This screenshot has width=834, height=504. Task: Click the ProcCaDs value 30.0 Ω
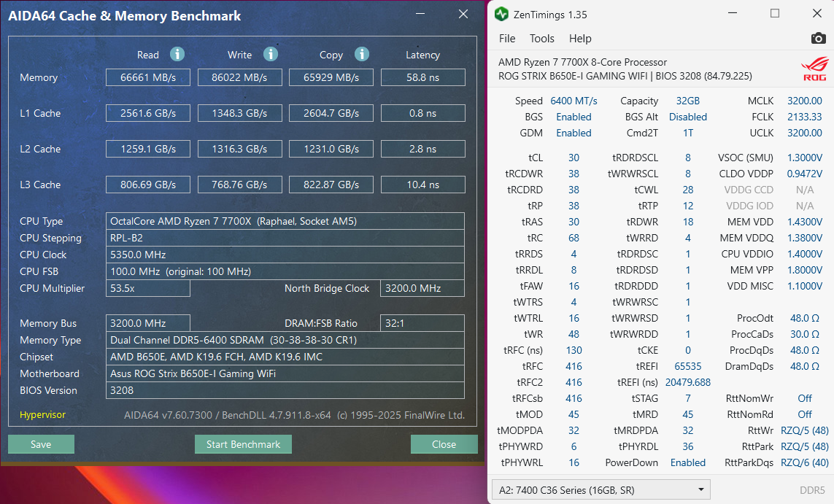click(804, 334)
